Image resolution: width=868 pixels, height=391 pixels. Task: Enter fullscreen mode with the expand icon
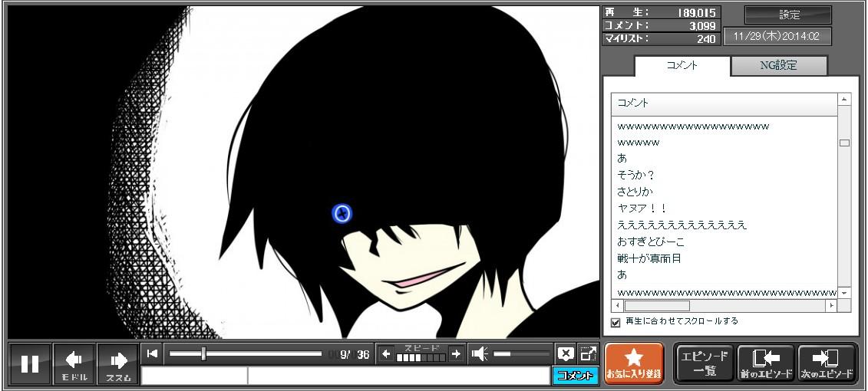point(588,353)
